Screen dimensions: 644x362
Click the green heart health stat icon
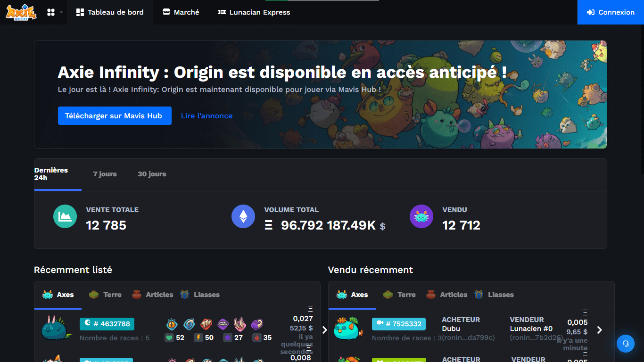coord(169,337)
